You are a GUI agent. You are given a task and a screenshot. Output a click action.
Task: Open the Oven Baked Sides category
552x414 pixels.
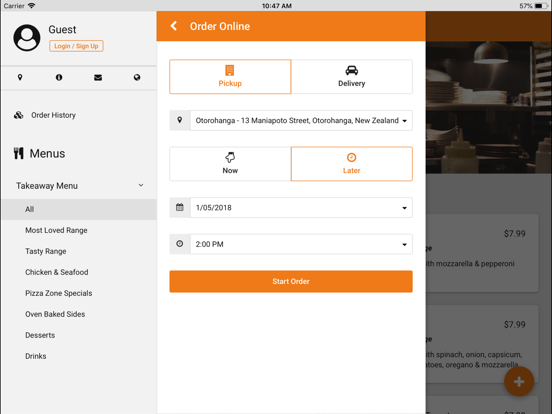[x=55, y=314]
